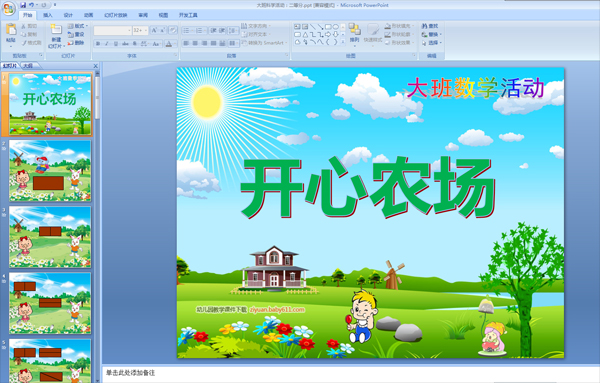
Task: Select slide 2 thumbnail with brown rectangle
Action: (50, 171)
